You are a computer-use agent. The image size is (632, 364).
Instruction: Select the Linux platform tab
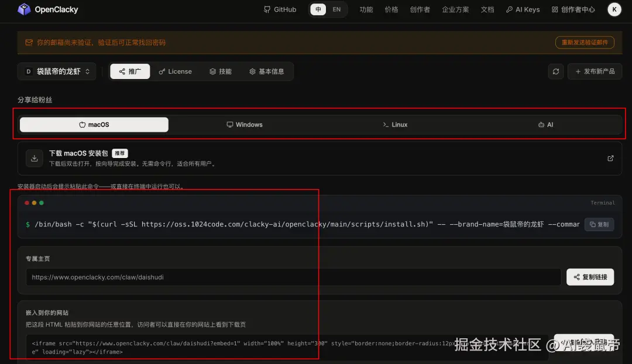pos(395,125)
